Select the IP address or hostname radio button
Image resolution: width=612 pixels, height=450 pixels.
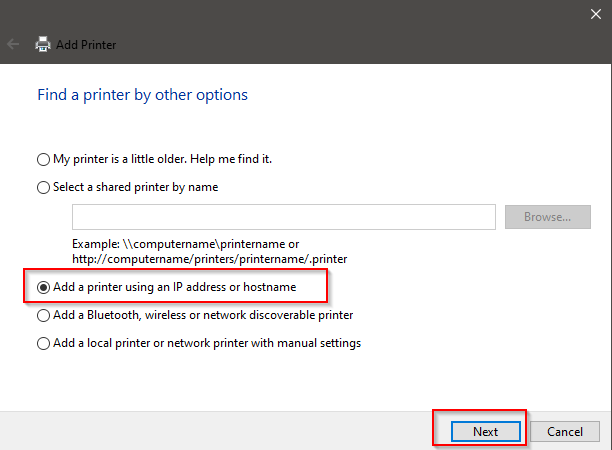point(42,287)
